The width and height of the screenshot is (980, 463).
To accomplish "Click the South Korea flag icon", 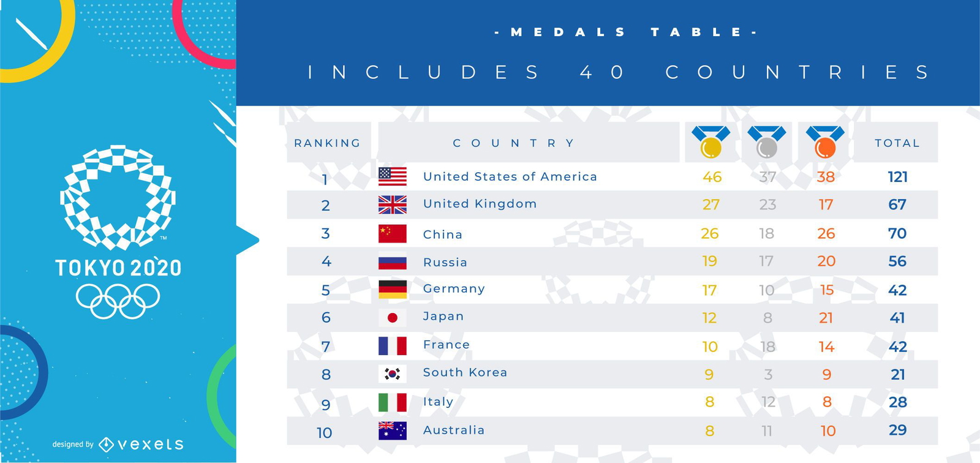I will pyautogui.click(x=392, y=374).
